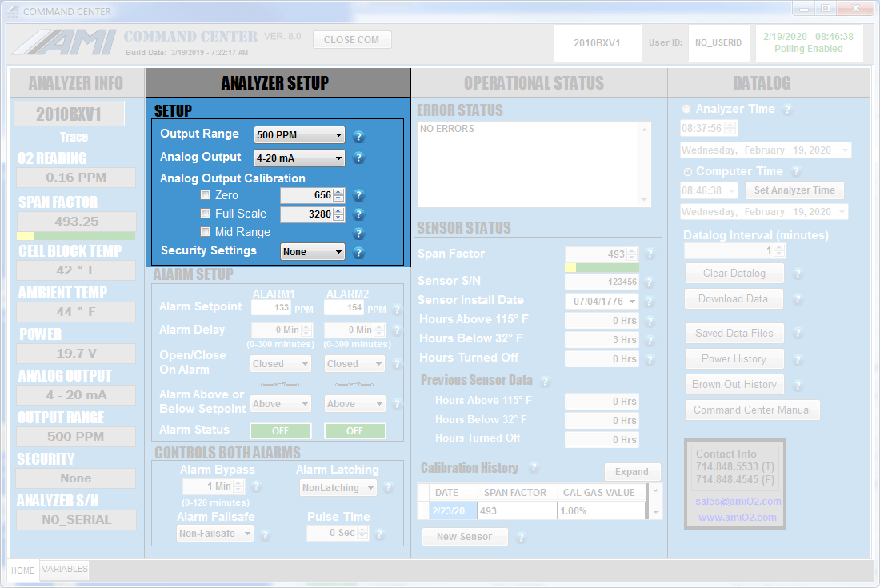The height and width of the screenshot is (588, 880).
Task: Open the Output Range 500 PPM dropdown
Action: tap(299, 134)
